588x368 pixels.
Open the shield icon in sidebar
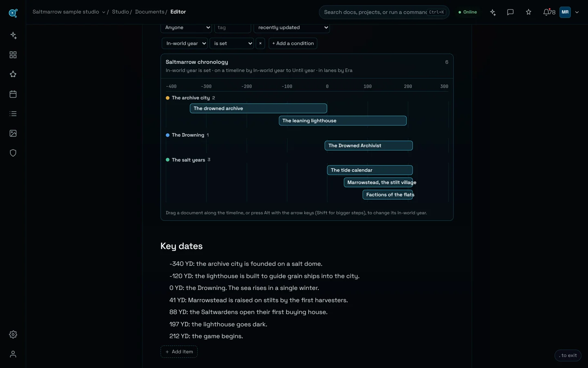pos(13,153)
